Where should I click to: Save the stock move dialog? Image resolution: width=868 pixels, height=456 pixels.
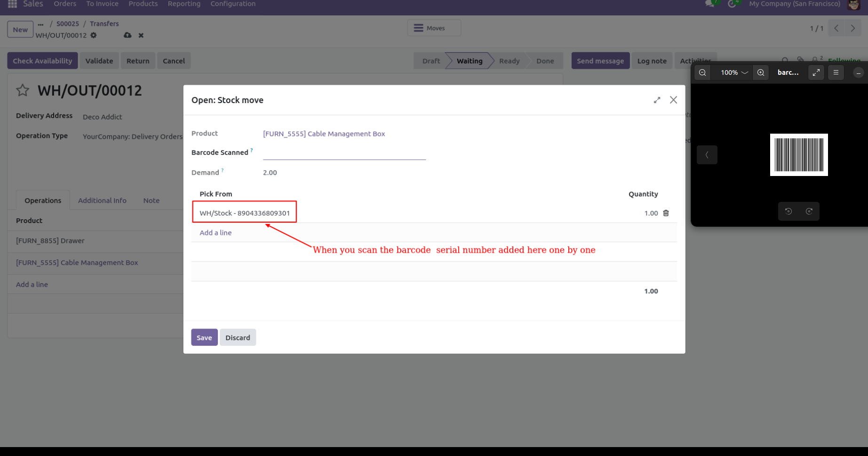point(204,337)
